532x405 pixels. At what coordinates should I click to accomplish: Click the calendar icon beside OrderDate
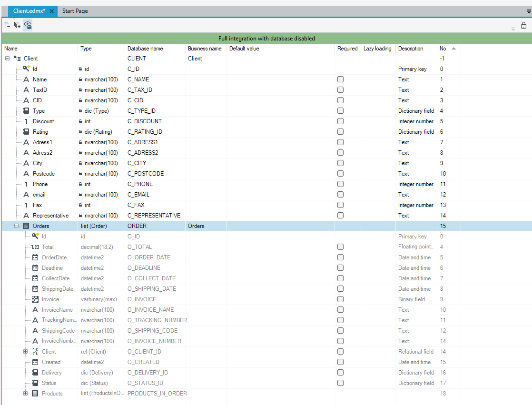pyautogui.click(x=35, y=257)
